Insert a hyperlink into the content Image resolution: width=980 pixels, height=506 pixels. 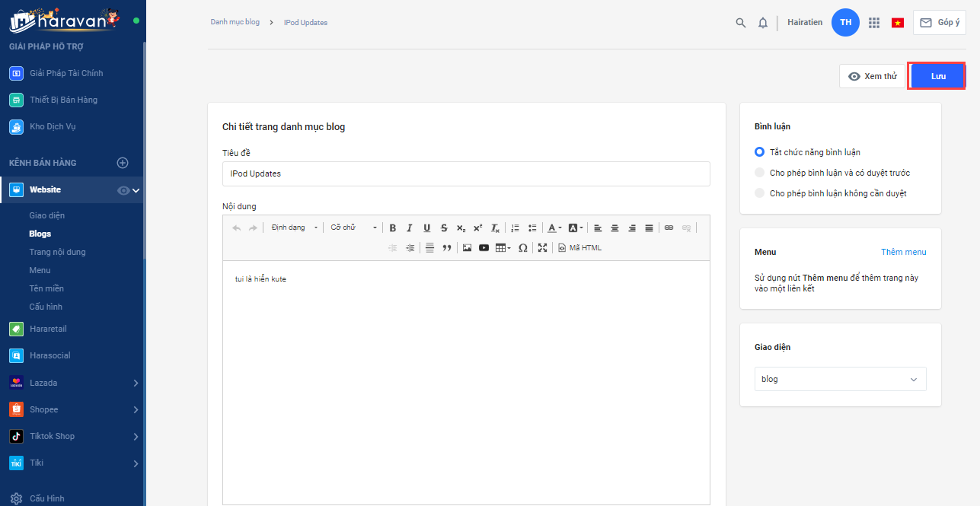(x=669, y=228)
